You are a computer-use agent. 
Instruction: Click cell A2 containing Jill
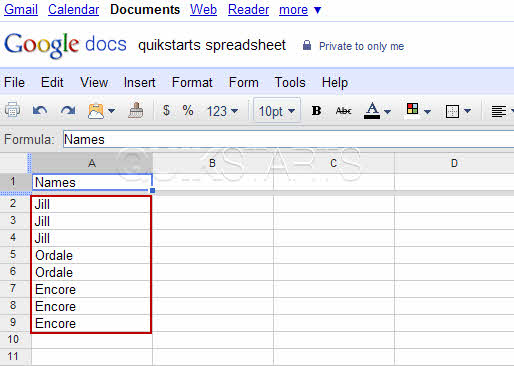[91, 204]
